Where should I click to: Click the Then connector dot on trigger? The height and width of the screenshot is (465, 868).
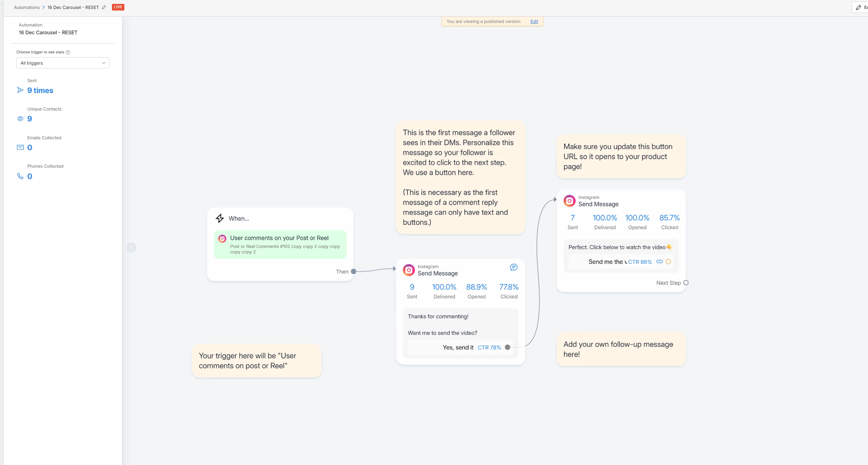coord(353,272)
